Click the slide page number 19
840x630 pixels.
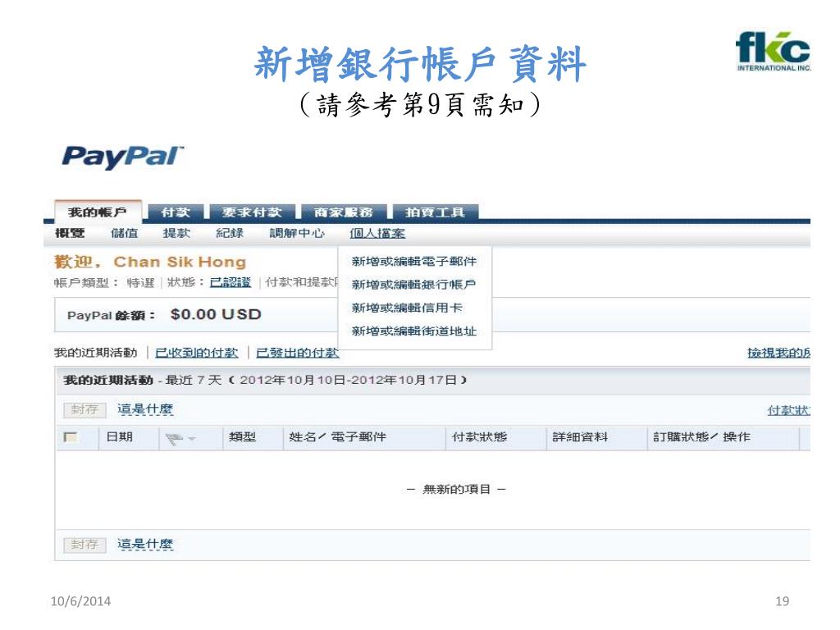[x=782, y=601]
